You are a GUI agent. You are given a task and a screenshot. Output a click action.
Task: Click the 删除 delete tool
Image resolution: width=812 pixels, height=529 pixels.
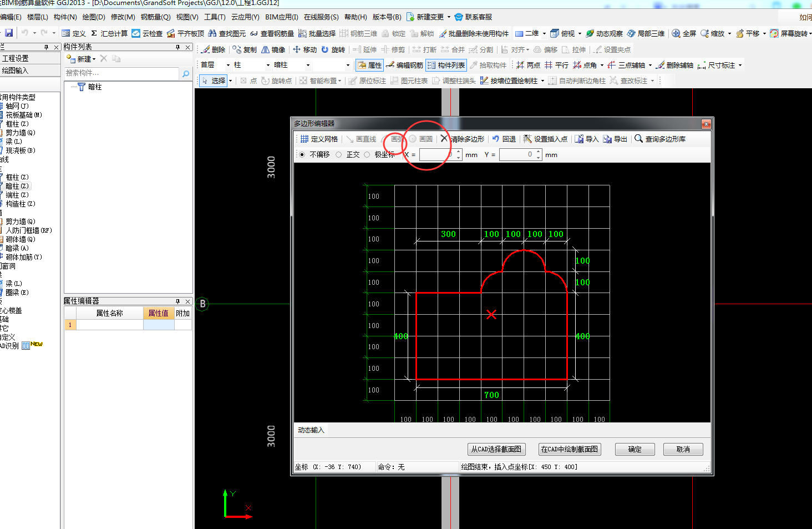(213, 49)
